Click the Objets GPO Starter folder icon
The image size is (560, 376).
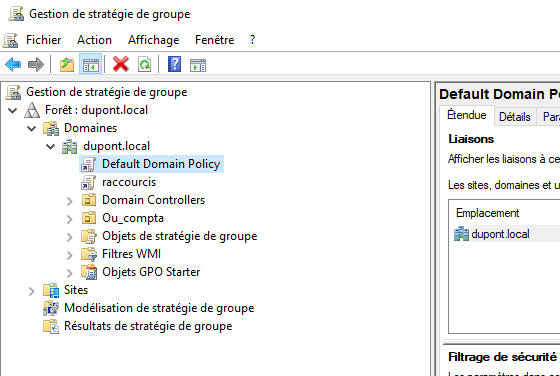click(x=89, y=272)
